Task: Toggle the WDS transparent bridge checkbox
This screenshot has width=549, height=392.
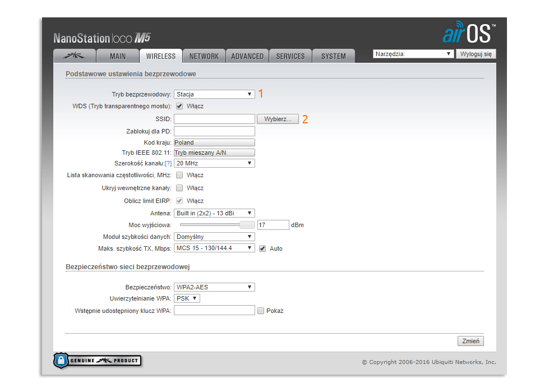Action: tap(179, 106)
